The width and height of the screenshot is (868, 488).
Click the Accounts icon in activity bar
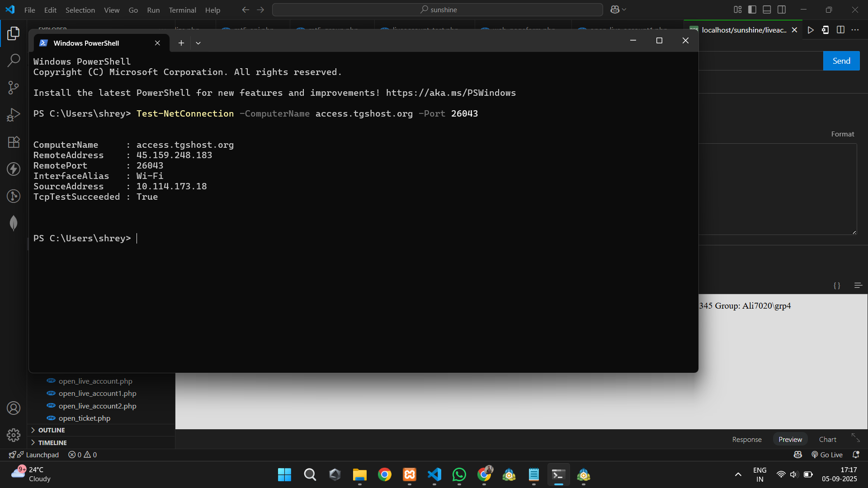pyautogui.click(x=14, y=408)
